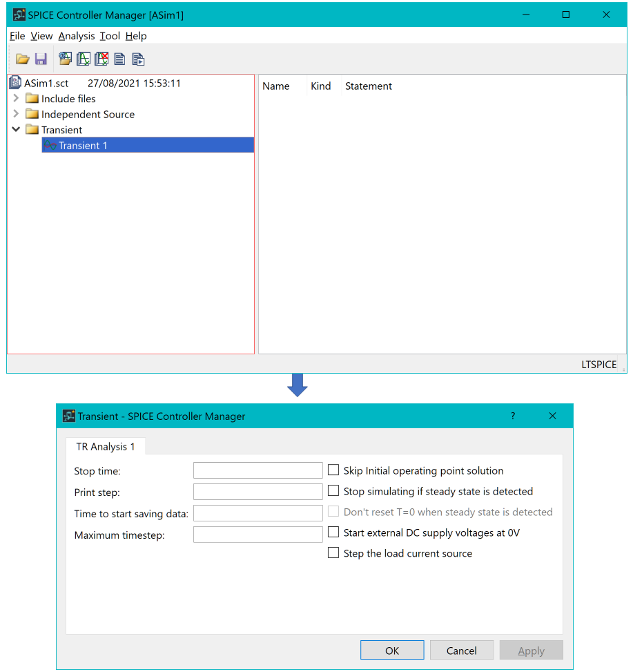Select the Transient 1 tree item
Screen dimensions: 633x672
148,145
